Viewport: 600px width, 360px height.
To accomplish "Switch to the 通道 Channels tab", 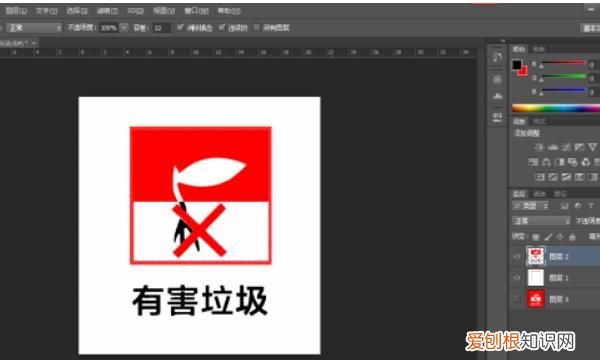I will [x=540, y=194].
